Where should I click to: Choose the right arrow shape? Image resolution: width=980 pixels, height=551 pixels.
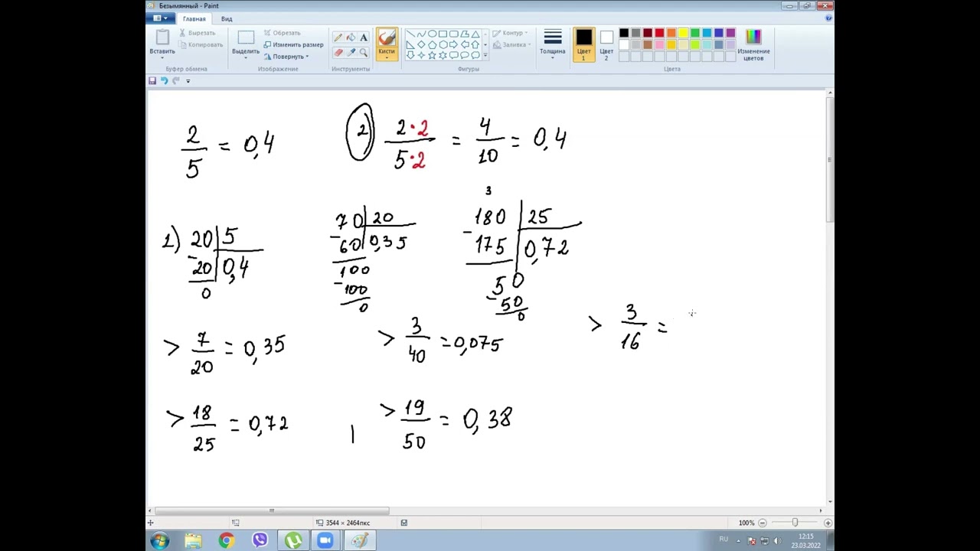coord(453,44)
